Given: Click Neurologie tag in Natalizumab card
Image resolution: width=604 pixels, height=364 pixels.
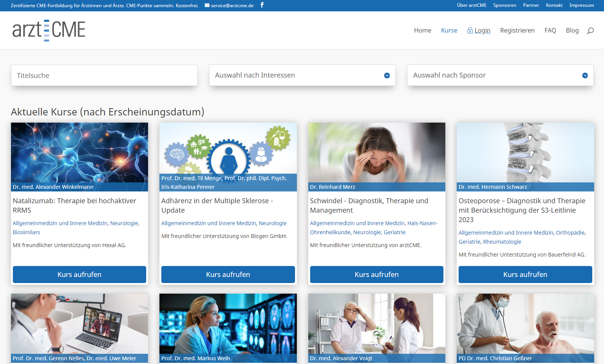Looking at the screenshot, I should pos(124,223).
